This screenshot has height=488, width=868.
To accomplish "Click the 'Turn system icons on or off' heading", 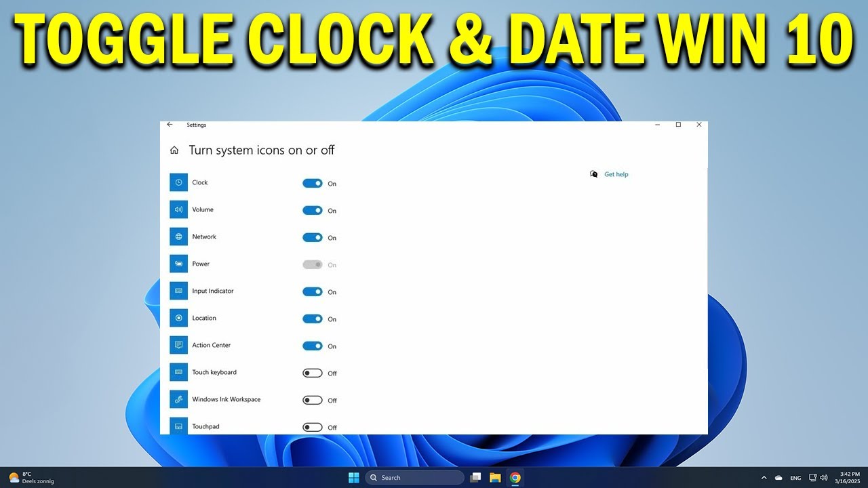I will tap(262, 150).
